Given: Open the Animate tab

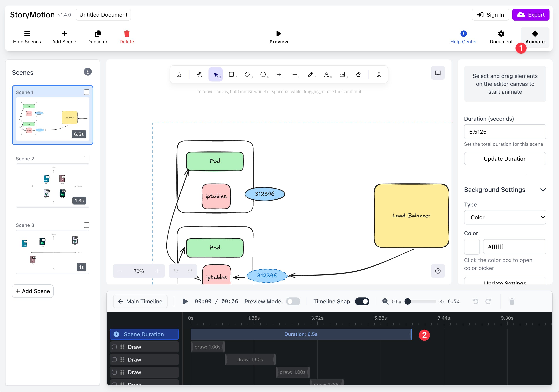Looking at the screenshot, I should 535,37.
